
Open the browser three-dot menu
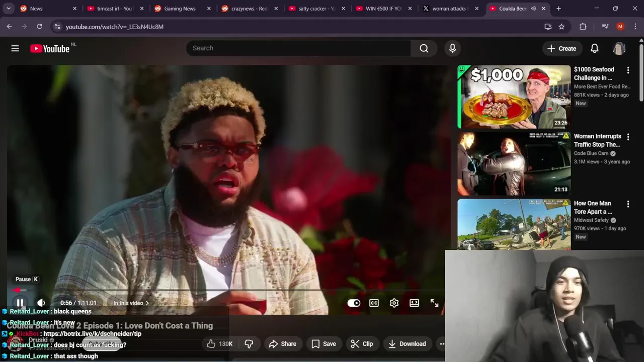click(635, 27)
